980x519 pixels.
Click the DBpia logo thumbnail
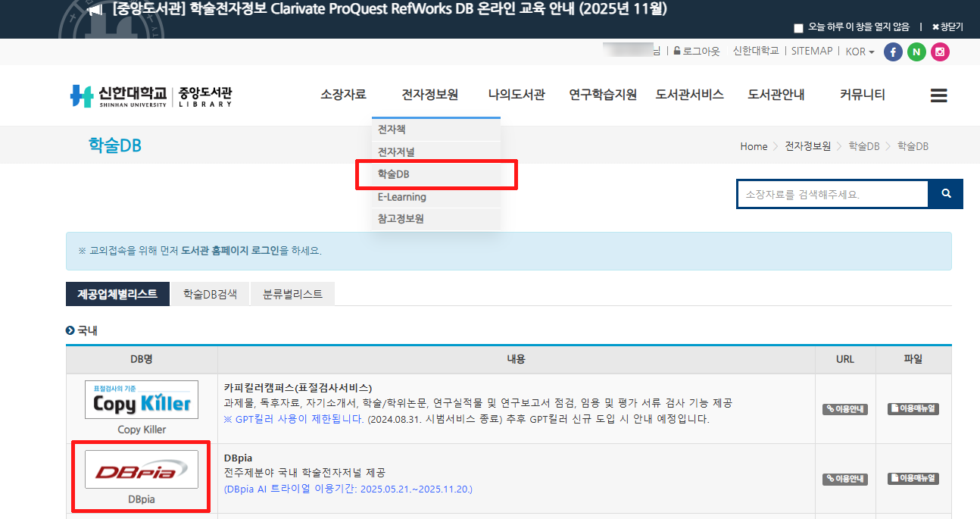(142, 470)
